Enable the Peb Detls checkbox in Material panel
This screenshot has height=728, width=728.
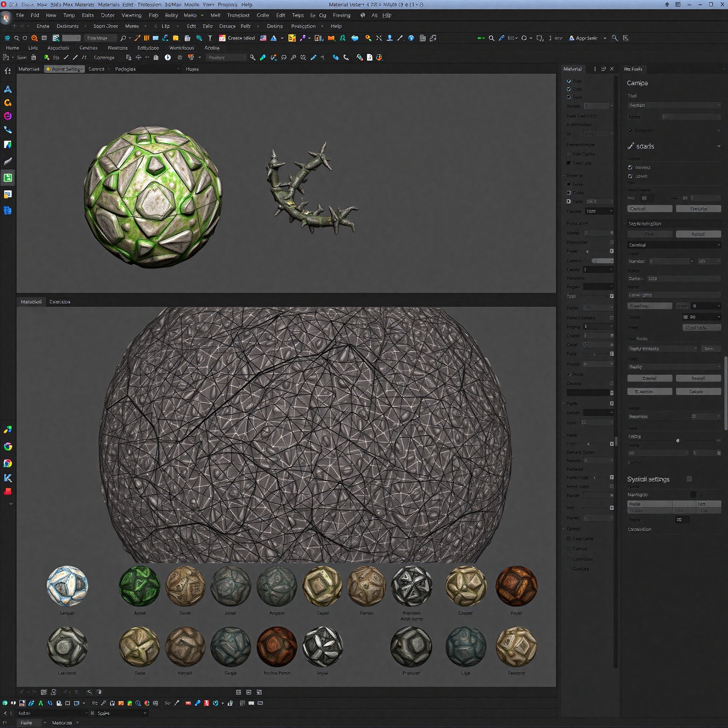pyautogui.click(x=569, y=154)
